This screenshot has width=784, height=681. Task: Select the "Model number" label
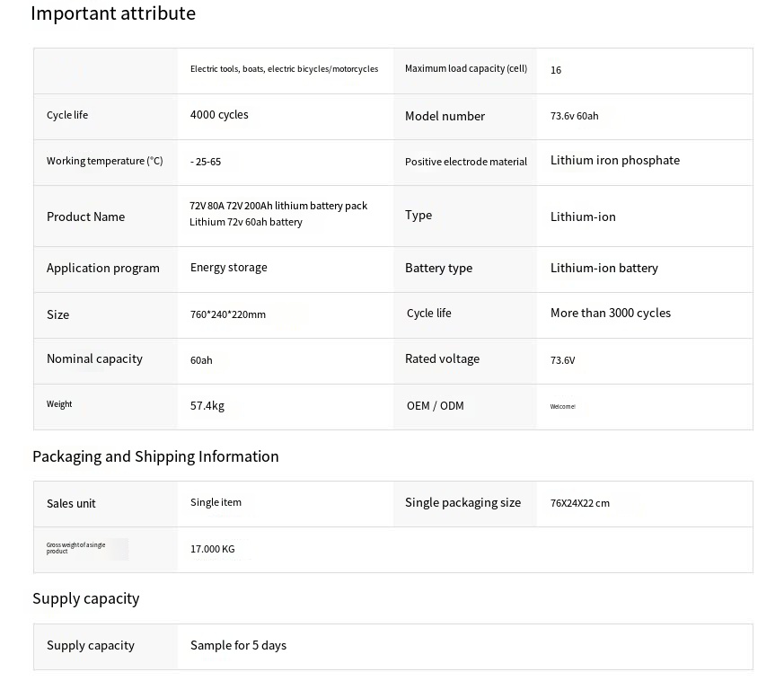tap(445, 116)
